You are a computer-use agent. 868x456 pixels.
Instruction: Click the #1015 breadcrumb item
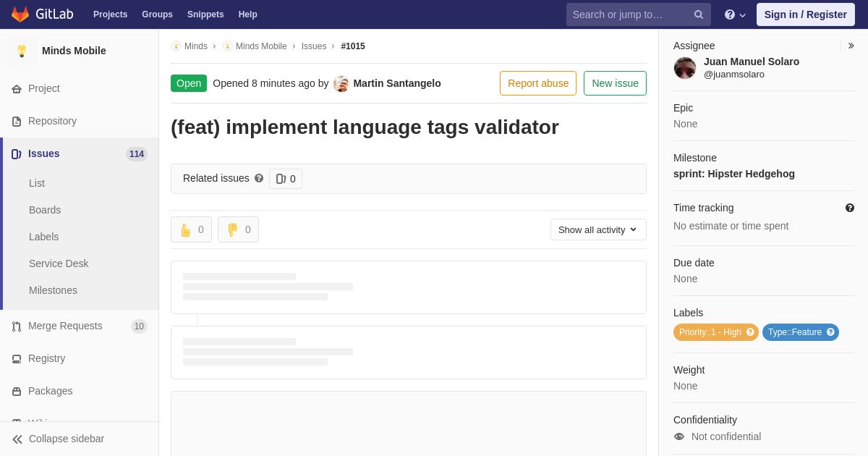pyautogui.click(x=353, y=46)
